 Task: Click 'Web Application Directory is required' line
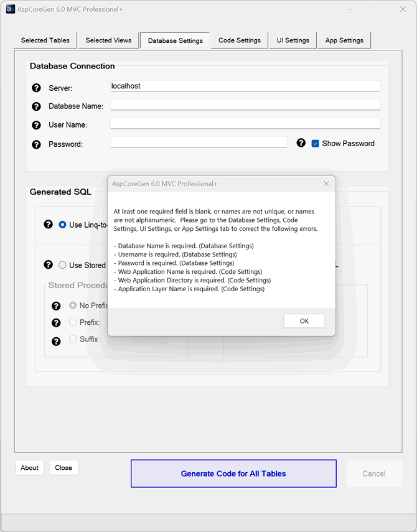click(x=192, y=280)
